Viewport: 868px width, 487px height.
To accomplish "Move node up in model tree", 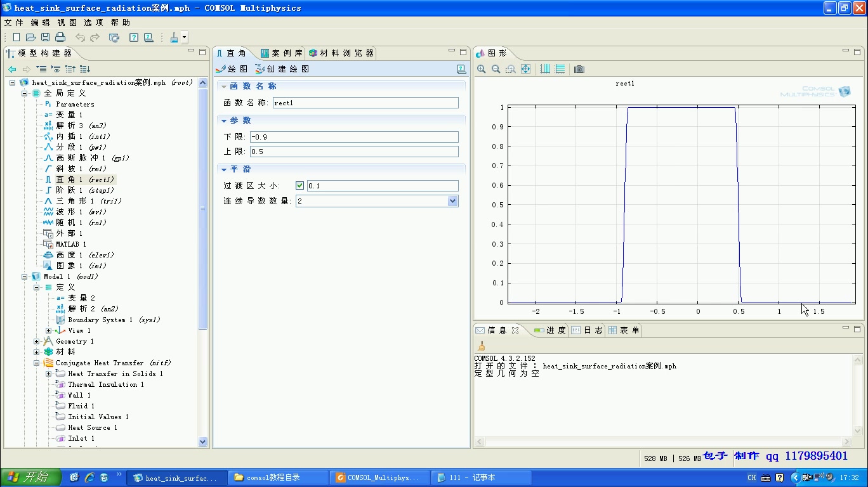I will click(x=70, y=69).
